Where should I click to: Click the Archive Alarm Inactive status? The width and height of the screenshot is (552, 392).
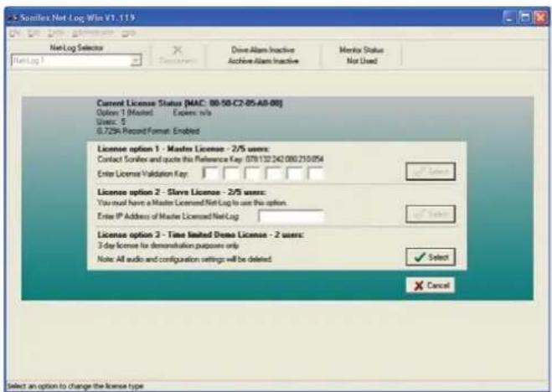[263, 61]
